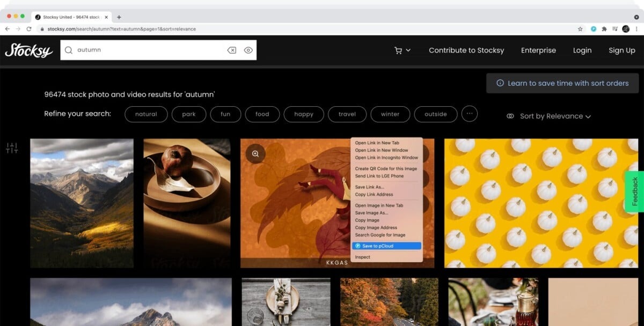The image size is (644, 326).
Task: Refine search with happy tag
Action: (x=304, y=114)
